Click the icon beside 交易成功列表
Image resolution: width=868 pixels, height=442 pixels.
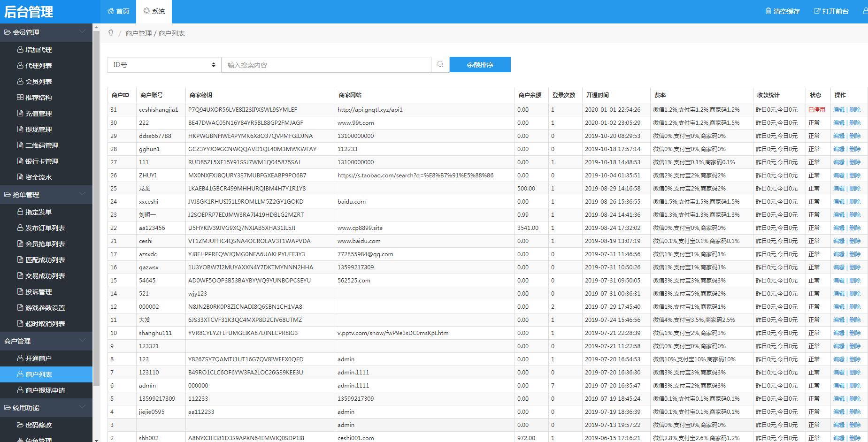(x=20, y=275)
